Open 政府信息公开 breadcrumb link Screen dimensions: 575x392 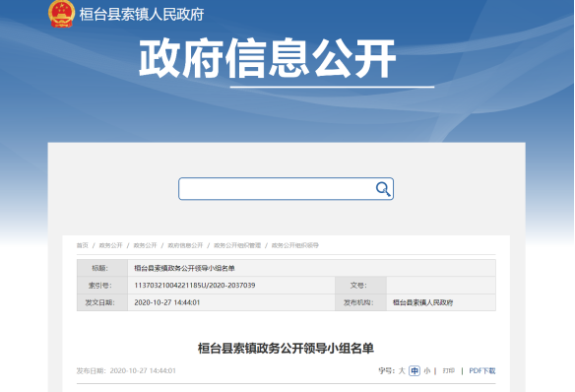coord(185,245)
